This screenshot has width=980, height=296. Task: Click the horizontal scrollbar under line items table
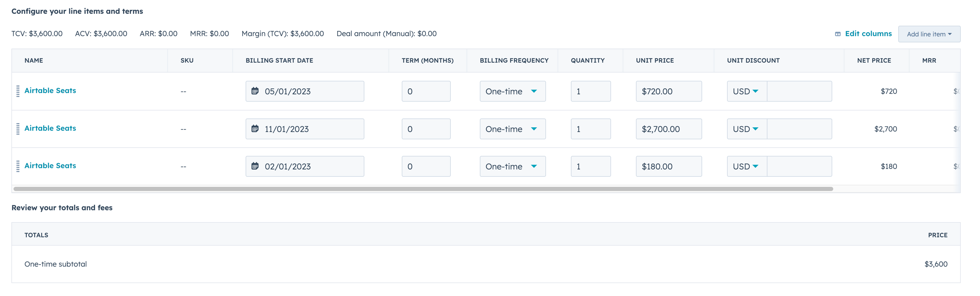point(423,189)
